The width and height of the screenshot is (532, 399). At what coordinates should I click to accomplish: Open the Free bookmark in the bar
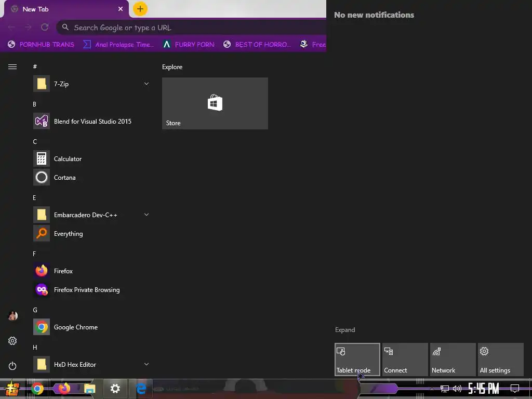(313, 45)
